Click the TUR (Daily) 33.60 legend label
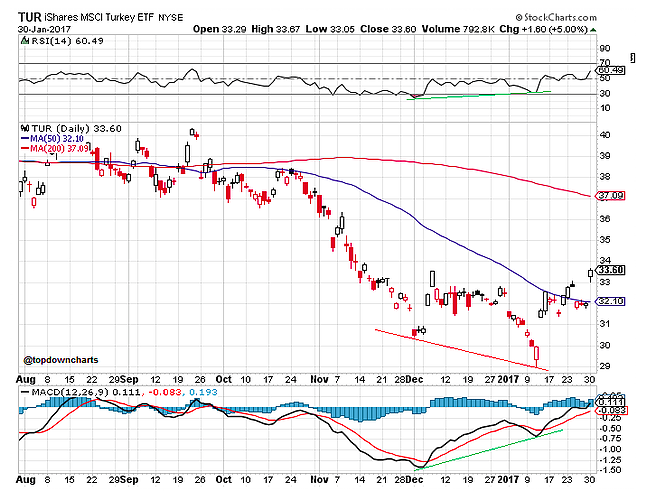The height and width of the screenshot is (498, 652). pyautogui.click(x=76, y=128)
